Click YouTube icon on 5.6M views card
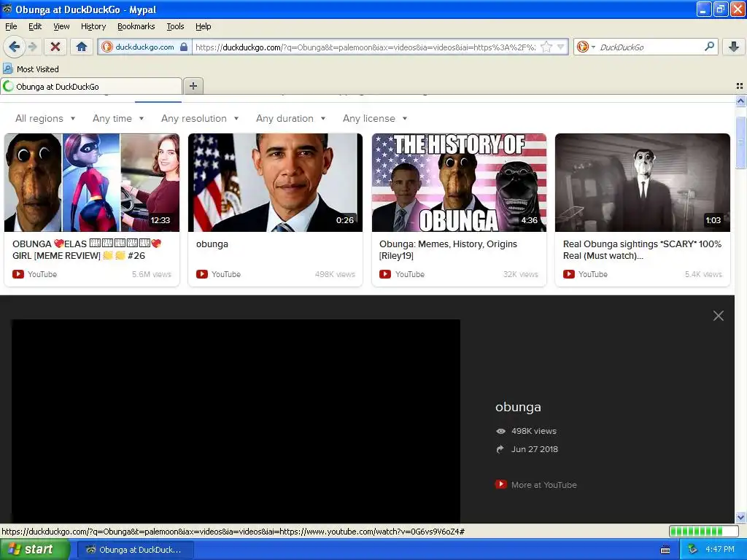The image size is (747, 560). point(18,274)
